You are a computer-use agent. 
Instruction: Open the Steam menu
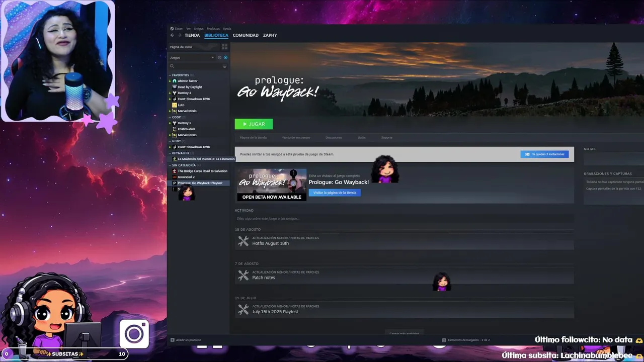(x=179, y=29)
